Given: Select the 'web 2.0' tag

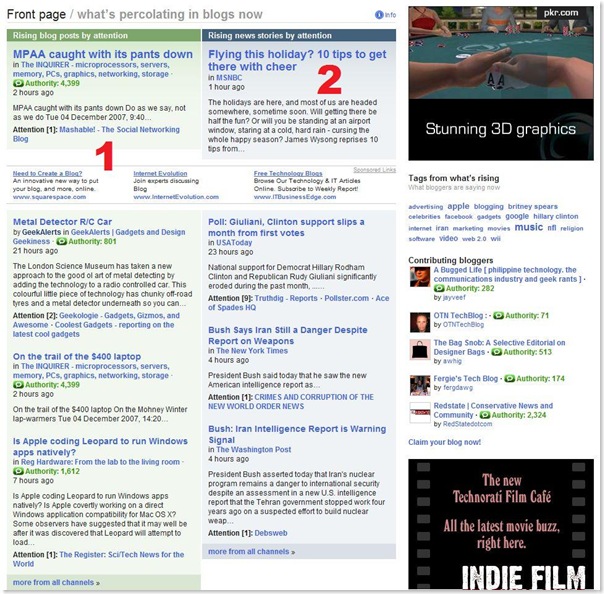Looking at the screenshot, I should 474,239.
